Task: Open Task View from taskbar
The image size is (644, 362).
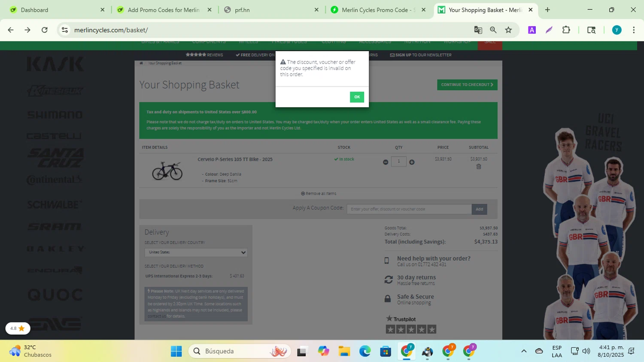Action: (302, 352)
